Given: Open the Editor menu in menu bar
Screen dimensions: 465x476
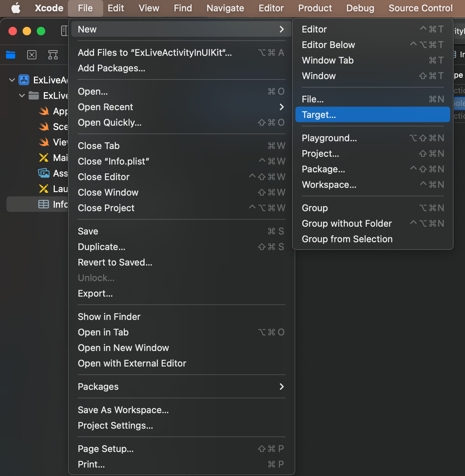Looking at the screenshot, I should point(271,8).
